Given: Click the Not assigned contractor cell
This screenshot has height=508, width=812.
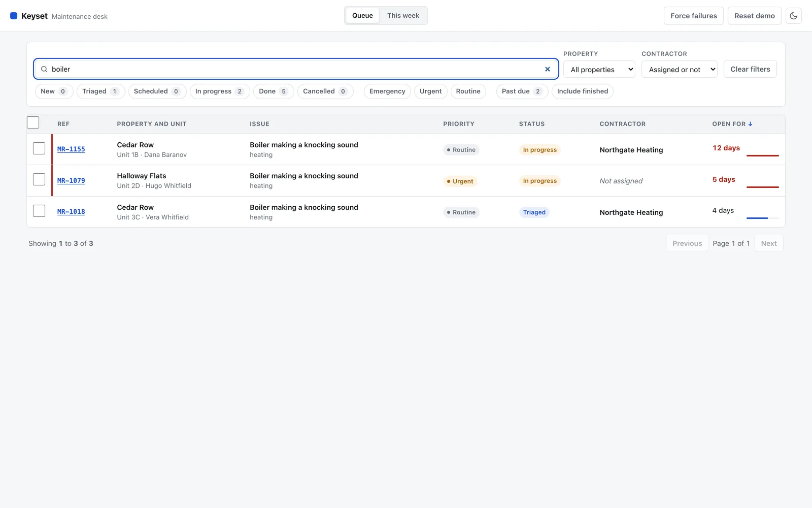Looking at the screenshot, I should (621, 181).
